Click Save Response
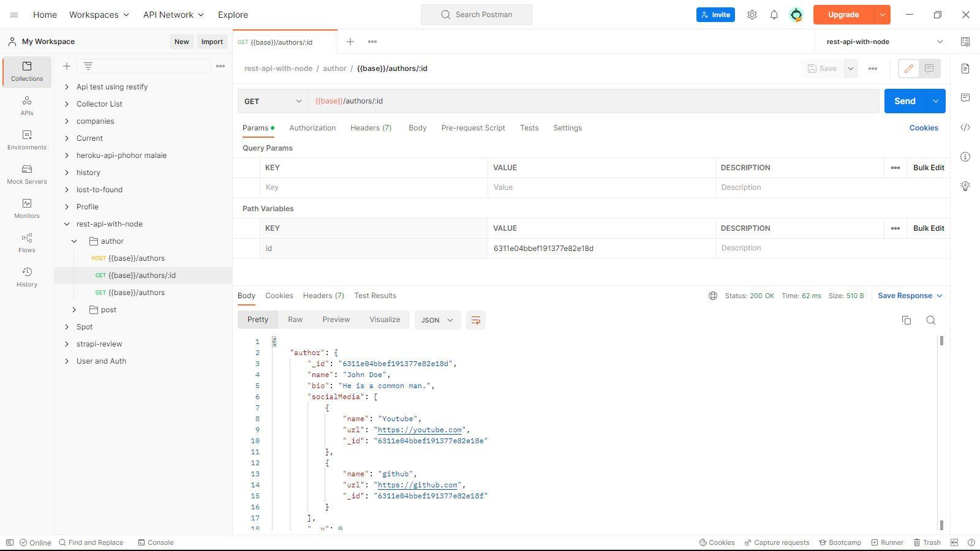The width and height of the screenshot is (980, 551). pos(910,296)
